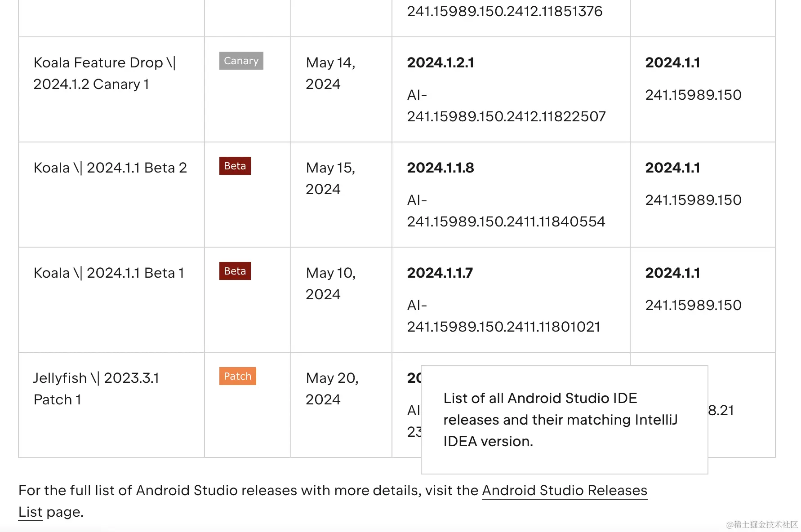Screen dimensions: 801x532
Task: Click the May 15, 2024 release date
Action: click(x=330, y=178)
